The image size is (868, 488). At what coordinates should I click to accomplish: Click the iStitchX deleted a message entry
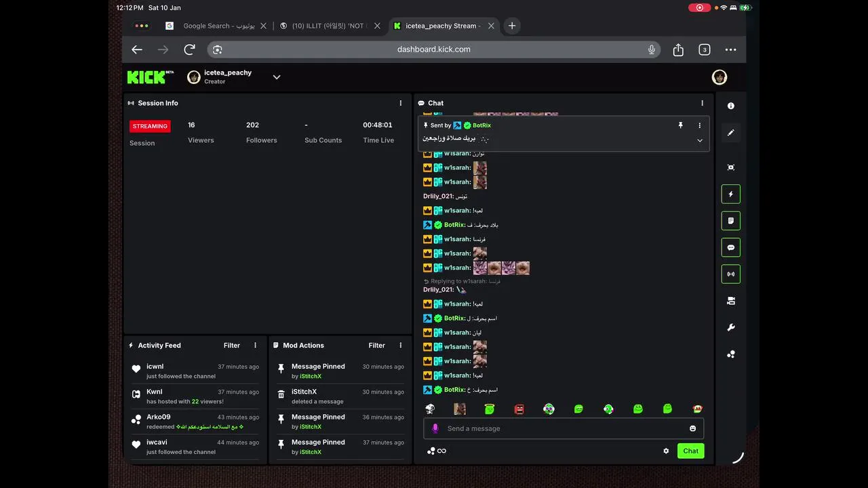click(340, 396)
